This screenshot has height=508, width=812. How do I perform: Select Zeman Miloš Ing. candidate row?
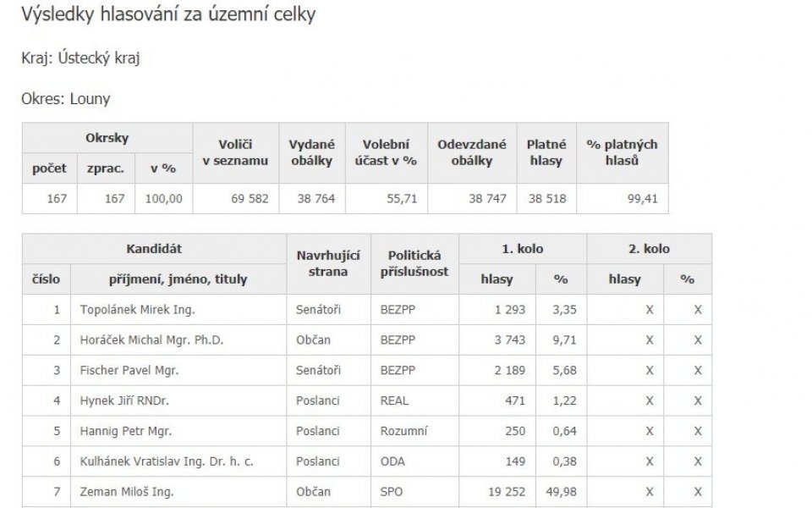[366, 492]
